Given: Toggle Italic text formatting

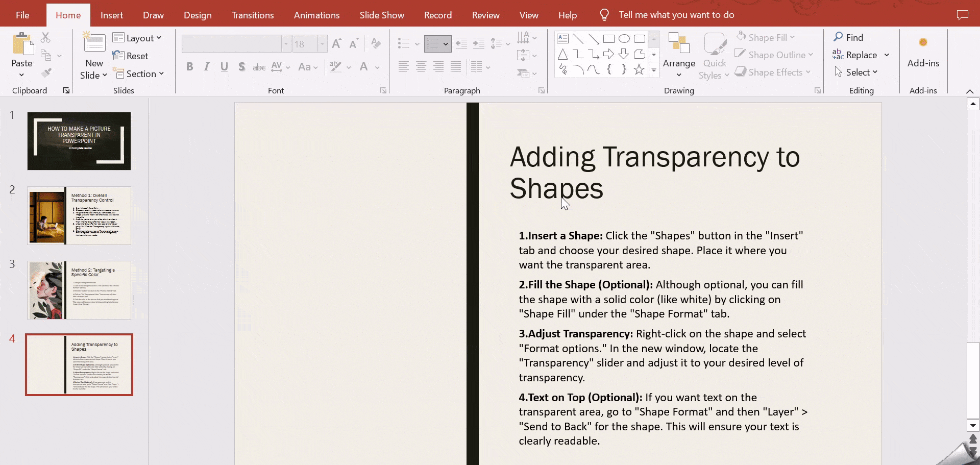Looking at the screenshot, I should [207, 67].
